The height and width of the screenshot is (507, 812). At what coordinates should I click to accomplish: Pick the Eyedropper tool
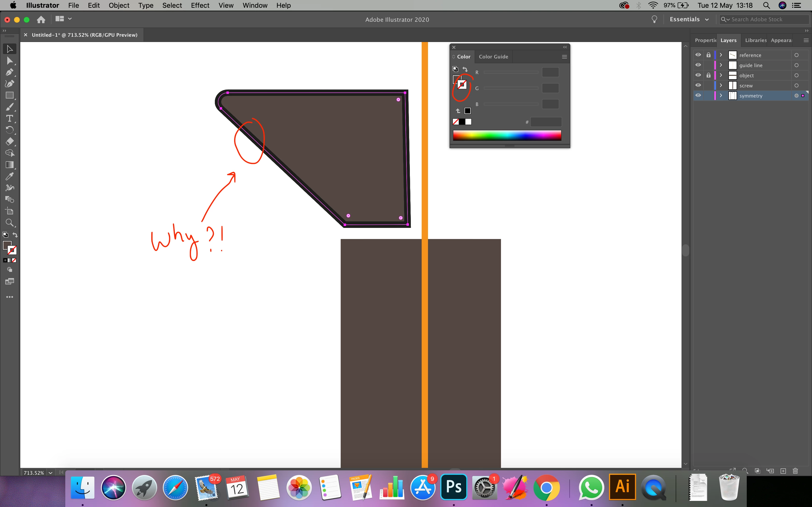9,176
